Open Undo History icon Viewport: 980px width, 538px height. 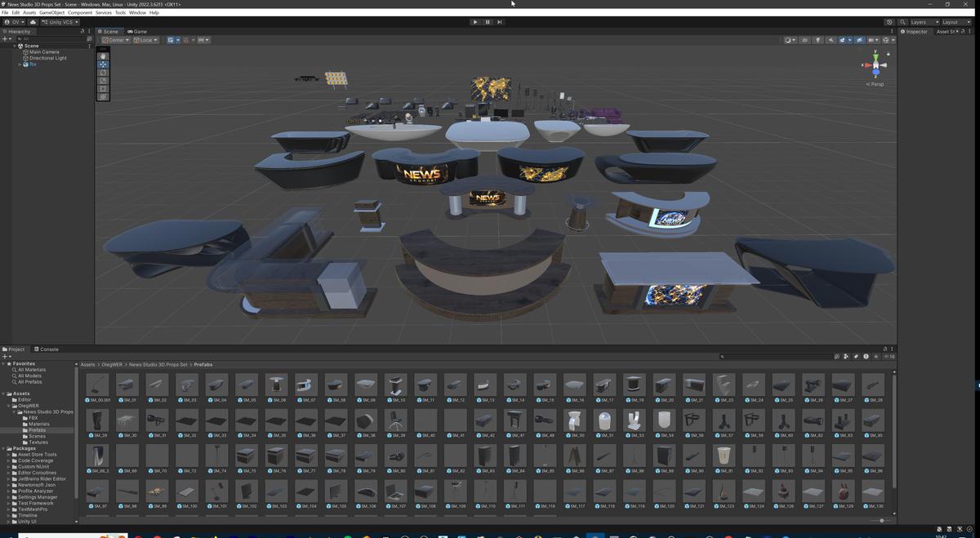(x=889, y=22)
